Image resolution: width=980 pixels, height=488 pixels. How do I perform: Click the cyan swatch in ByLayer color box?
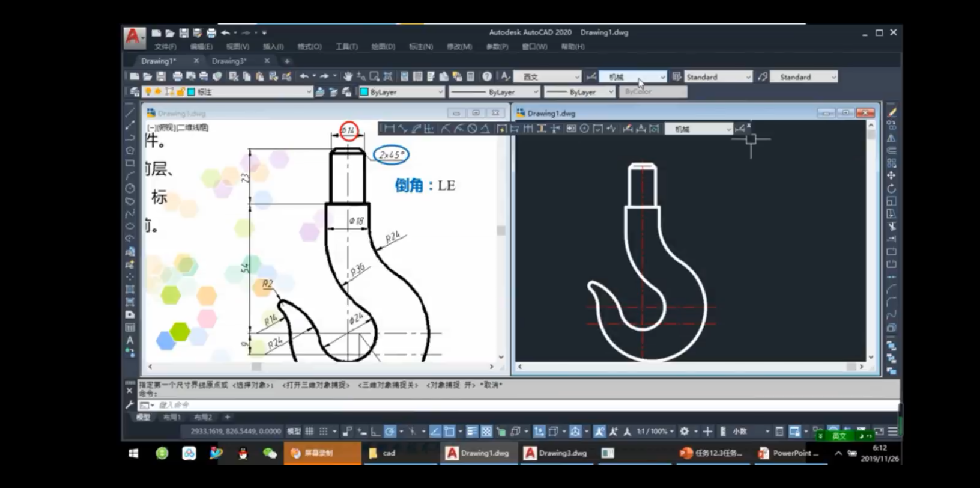(x=364, y=92)
